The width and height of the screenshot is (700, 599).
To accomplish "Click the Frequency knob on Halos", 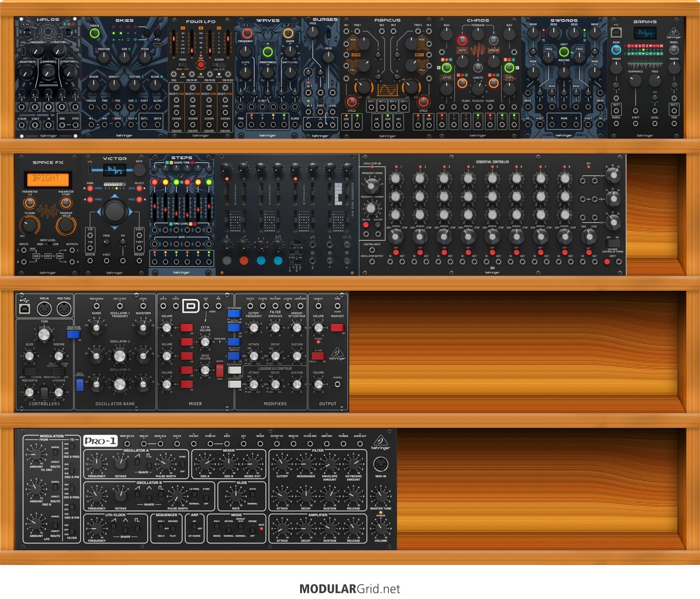I will pos(38,51).
